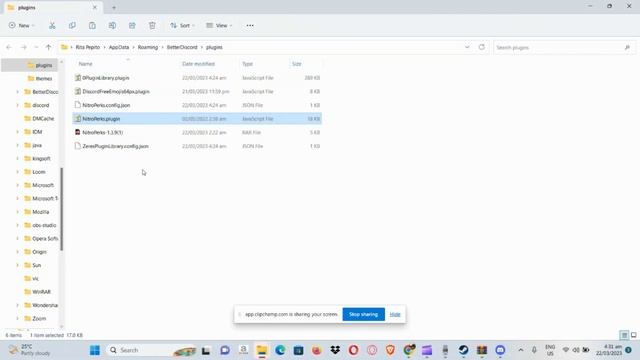Open the New dropdown menu
This screenshot has width=640, height=360.
pyautogui.click(x=22, y=25)
